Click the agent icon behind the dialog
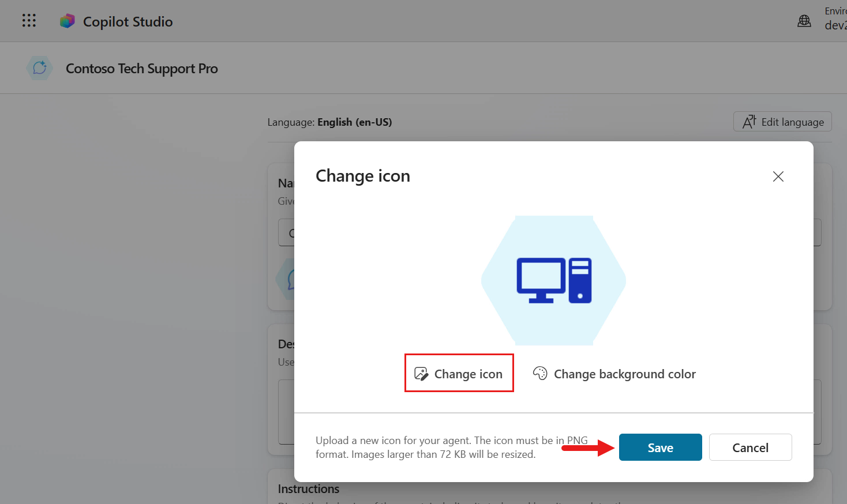Screen dimensions: 847x504 point(287,280)
